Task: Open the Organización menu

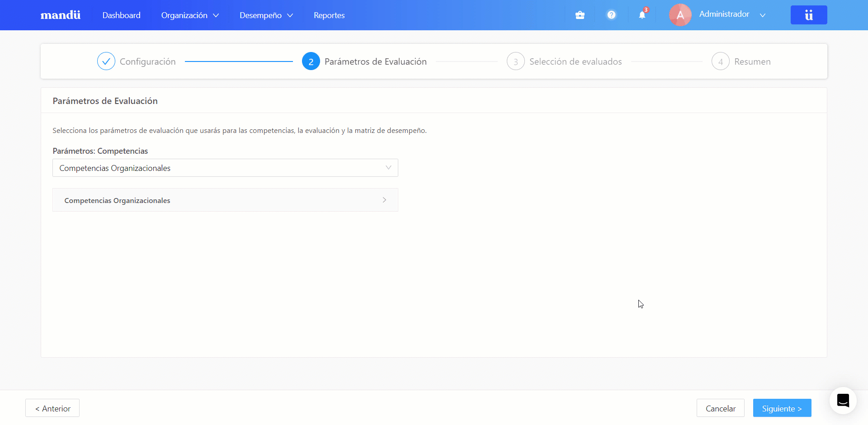Action: (x=190, y=15)
